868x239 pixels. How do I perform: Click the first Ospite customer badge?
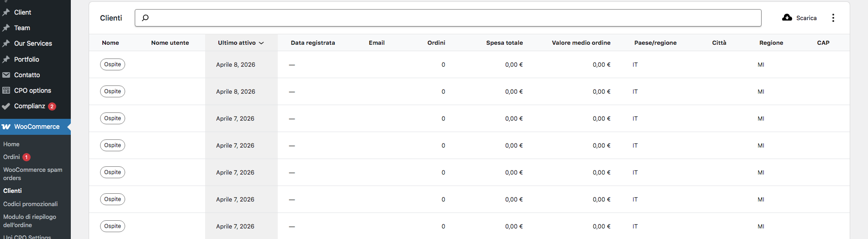(x=112, y=64)
